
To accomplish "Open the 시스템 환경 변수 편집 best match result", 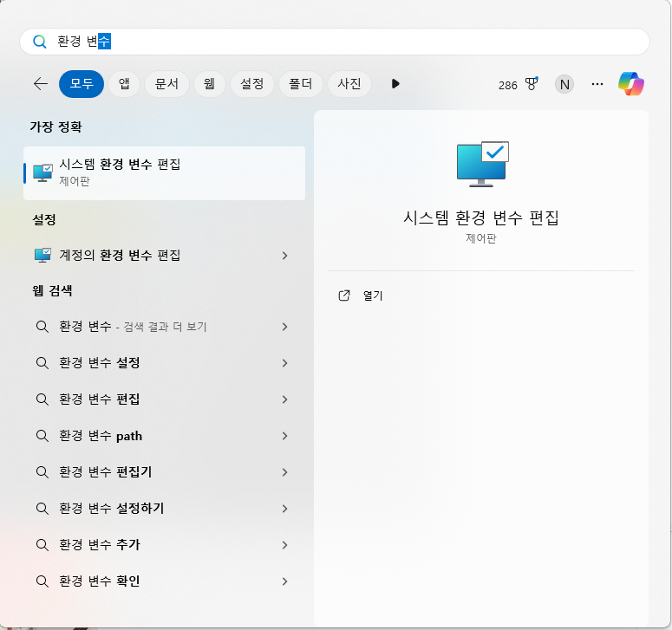I will pos(164,173).
